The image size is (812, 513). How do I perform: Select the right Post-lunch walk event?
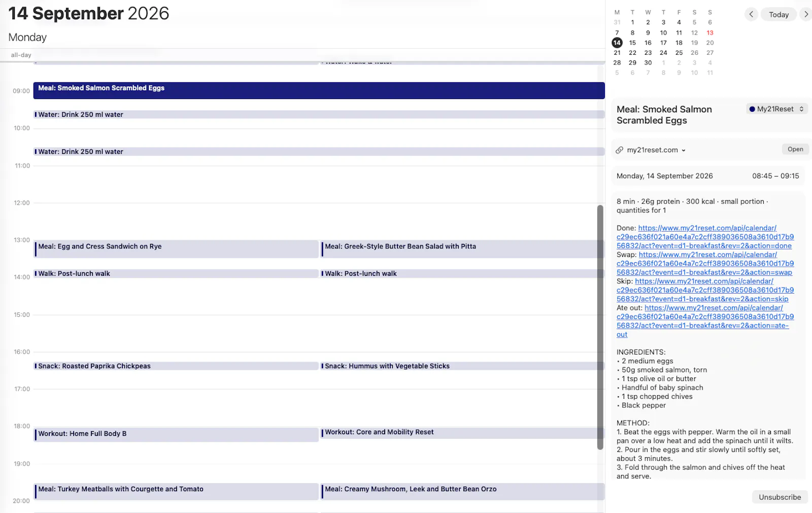pos(462,273)
